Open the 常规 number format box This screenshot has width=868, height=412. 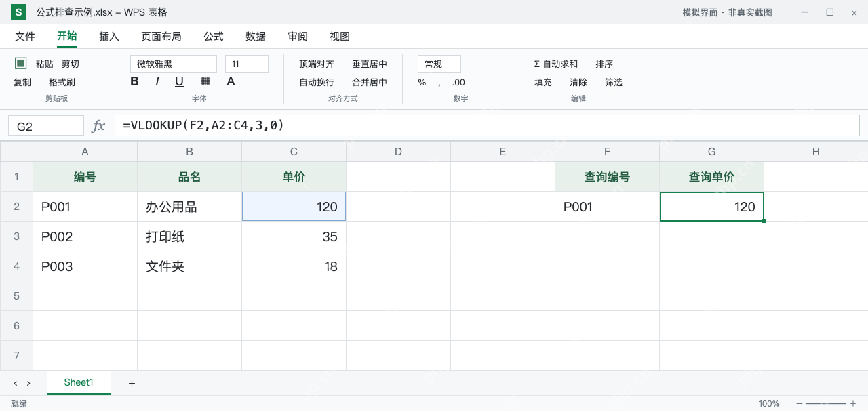click(x=439, y=64)
